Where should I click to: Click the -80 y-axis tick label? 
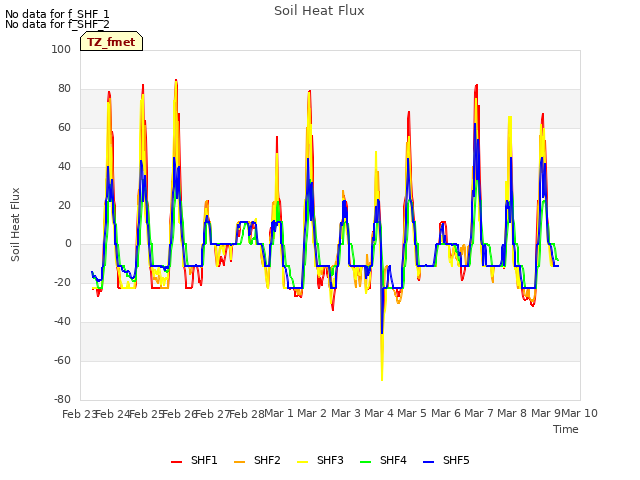tap(62, 399)
